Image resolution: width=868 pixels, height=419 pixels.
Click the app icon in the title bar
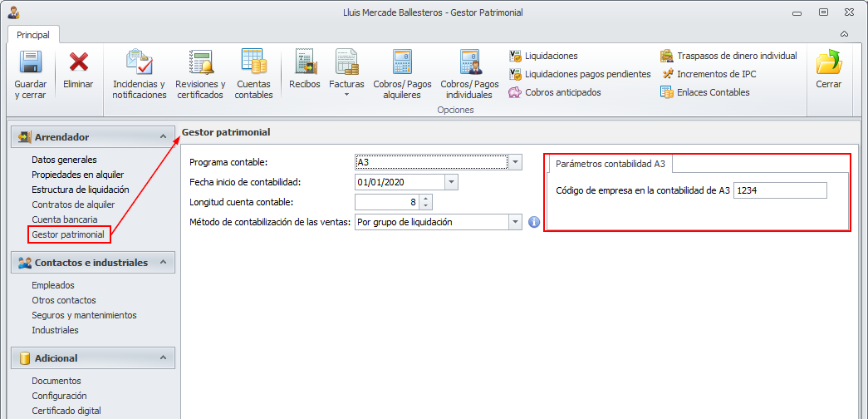pos(13,12)
